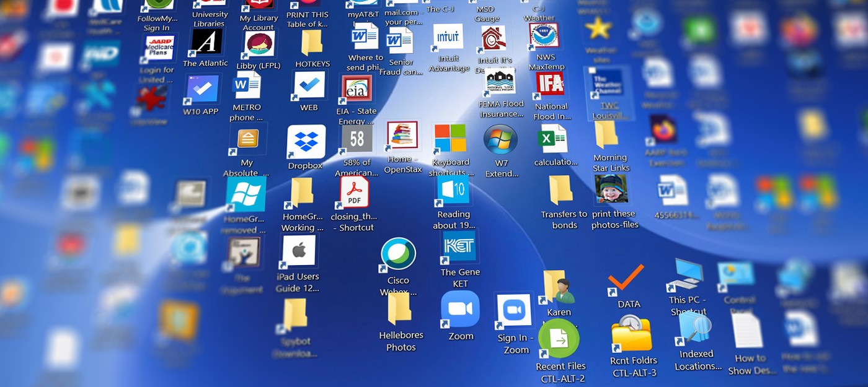The height and width of the screenshot is (387, 868).
Task: Launch the Libby (LFPL) shortcut
Action: 259,45
